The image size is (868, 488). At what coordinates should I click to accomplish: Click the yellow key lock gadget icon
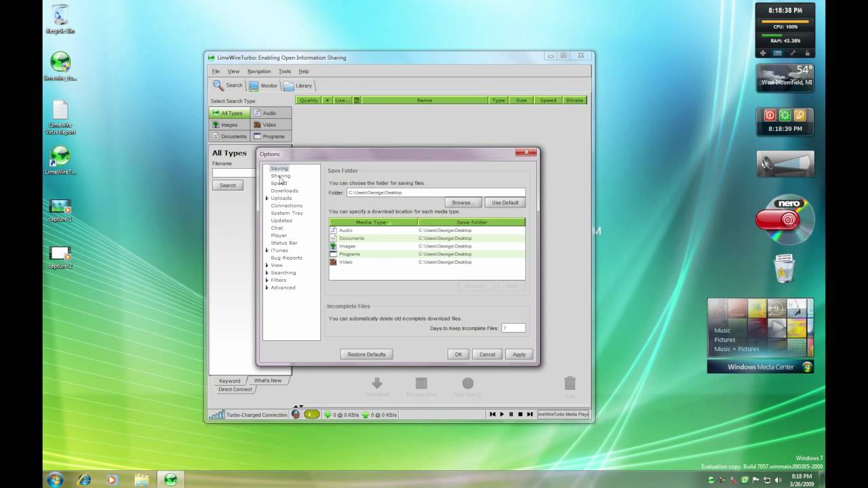point(800,115)
